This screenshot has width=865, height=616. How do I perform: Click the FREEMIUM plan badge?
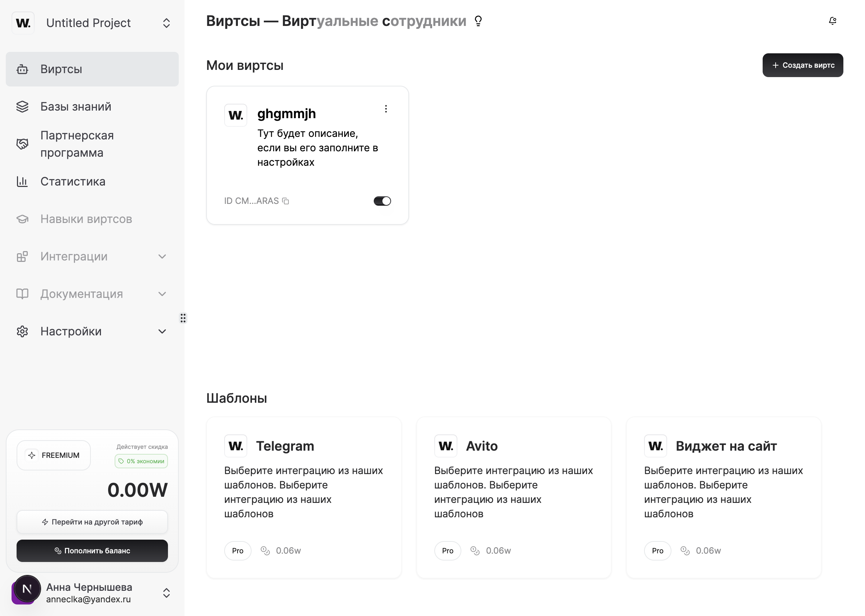click(x=53, y=455)
